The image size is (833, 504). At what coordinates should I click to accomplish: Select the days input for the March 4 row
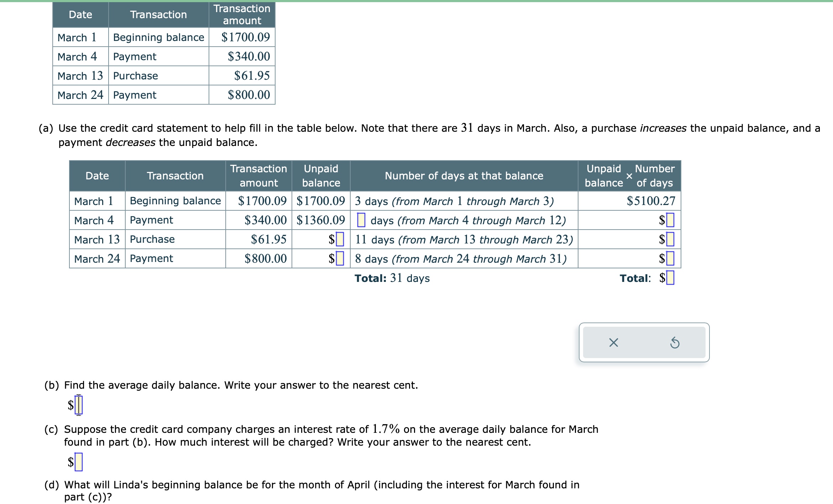362,220
